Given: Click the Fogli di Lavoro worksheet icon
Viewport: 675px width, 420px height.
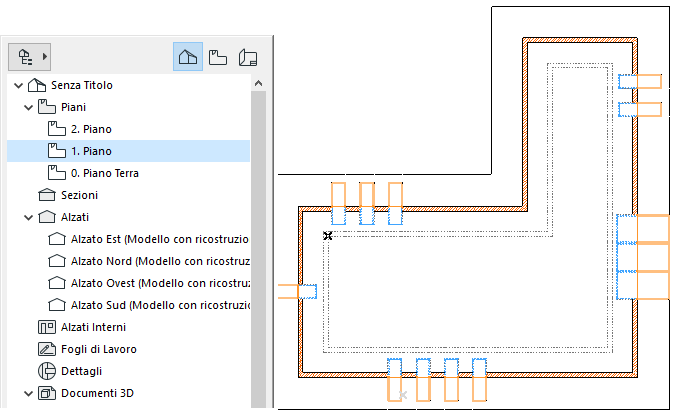Looking at the screenshot, I should pos(46,349).
